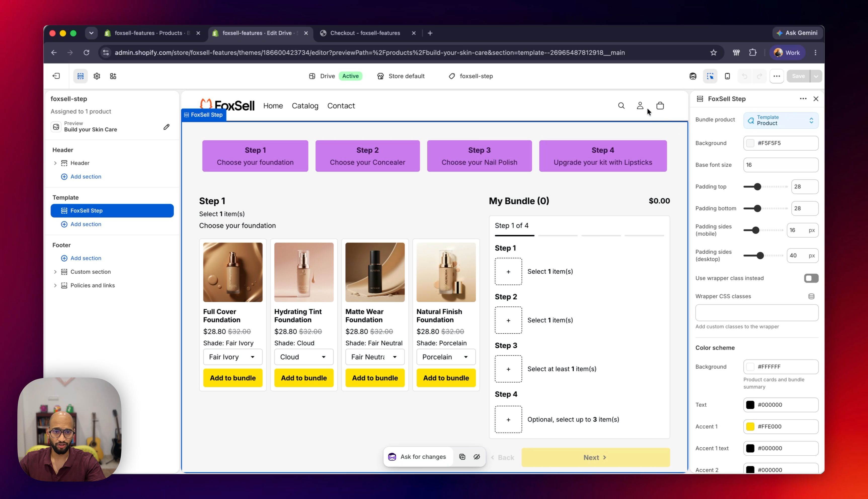Screen dimensions: 868x499
Task: Expand the Custom section tree item
Action: coord(55,272)
